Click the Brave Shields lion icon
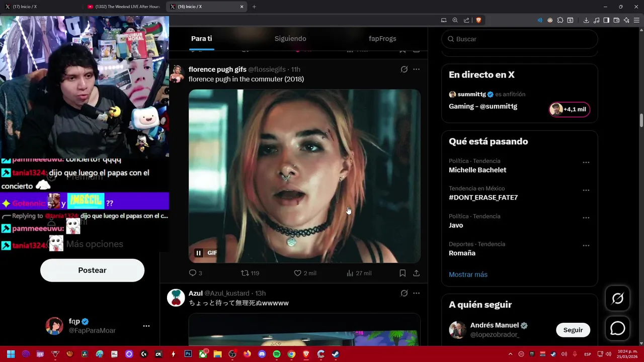Image resolution: width=644 pixels, height=362 pixels. 478,20
